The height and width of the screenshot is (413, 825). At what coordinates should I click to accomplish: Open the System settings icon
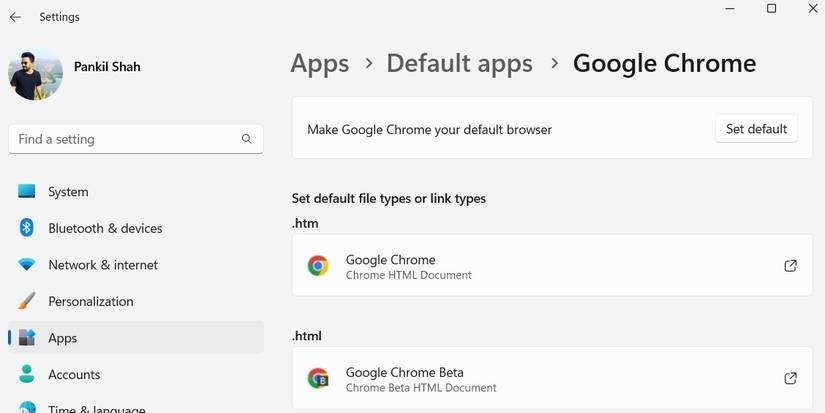point(27,191)
